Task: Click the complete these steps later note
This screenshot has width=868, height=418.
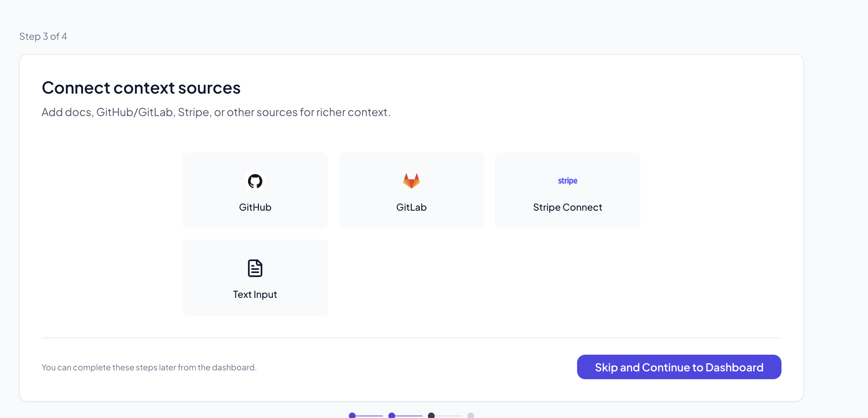Action: pos(149,367)
